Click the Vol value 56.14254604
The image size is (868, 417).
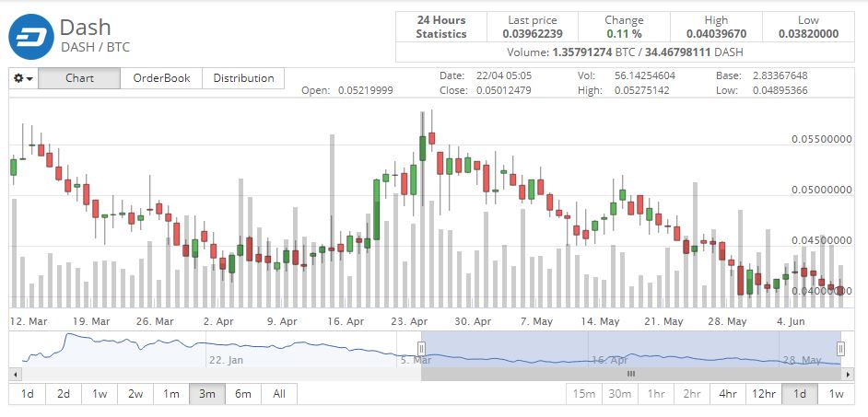click(645, 75)
